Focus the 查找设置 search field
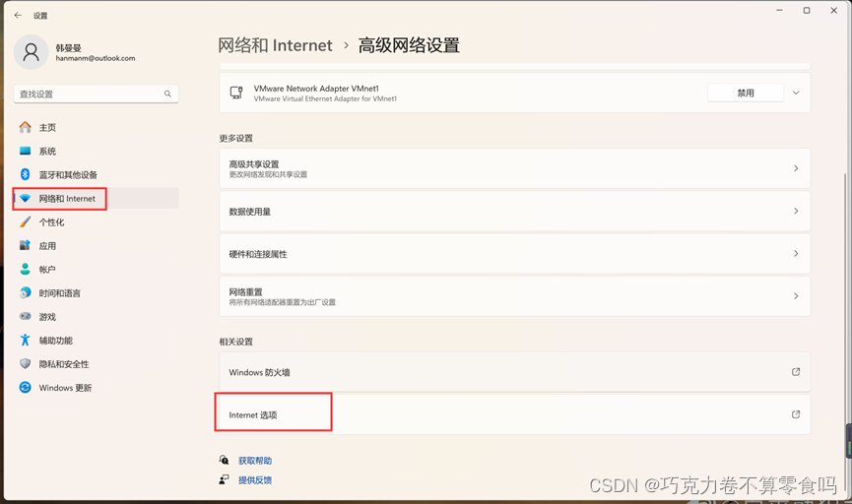Viewport: 852px width, 504px height. click(97, 94)
